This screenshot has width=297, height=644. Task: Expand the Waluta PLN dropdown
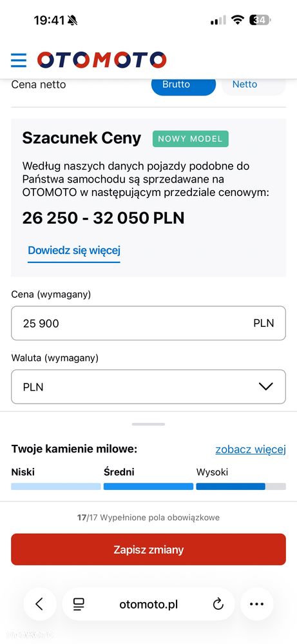click(148, 387)
